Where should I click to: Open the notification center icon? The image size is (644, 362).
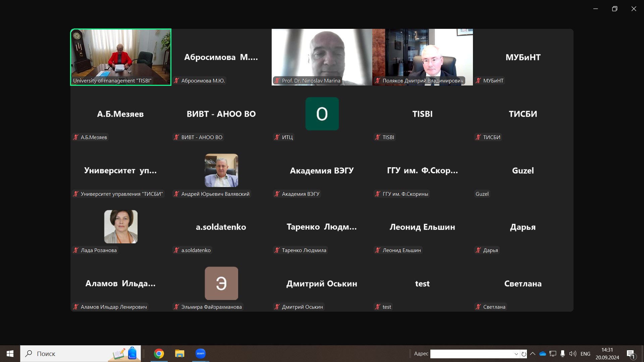click(631, 354)
